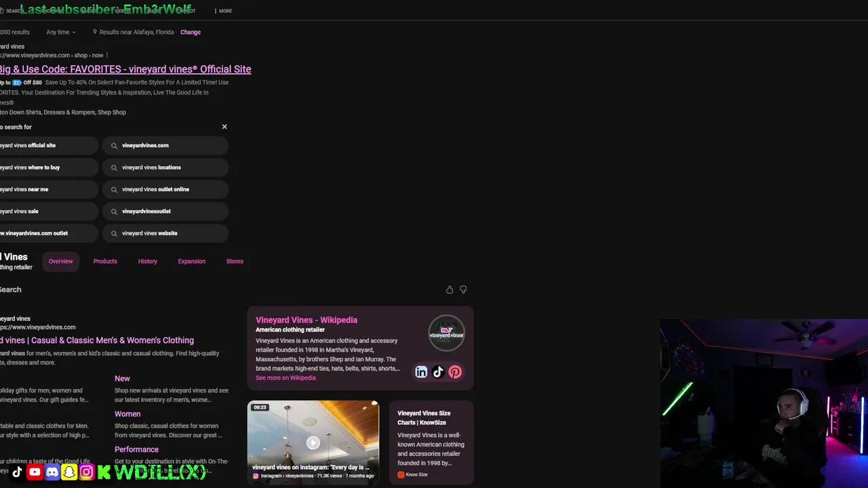Switch to the Stores tab
868x488 pixels.
(235, 261)
